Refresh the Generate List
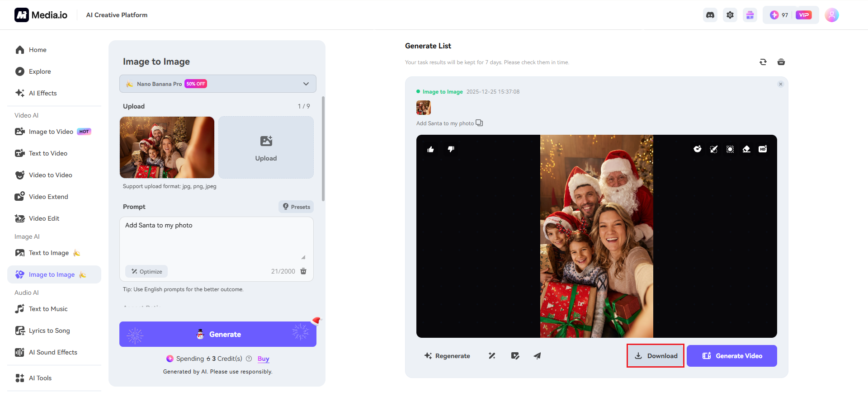868x397 pixels. [763, 62]
